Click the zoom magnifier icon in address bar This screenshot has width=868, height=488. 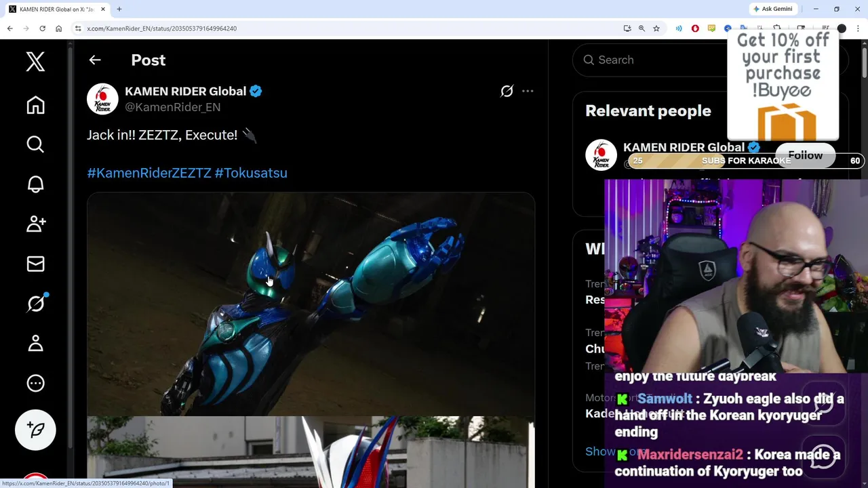(x=642, y=28)
